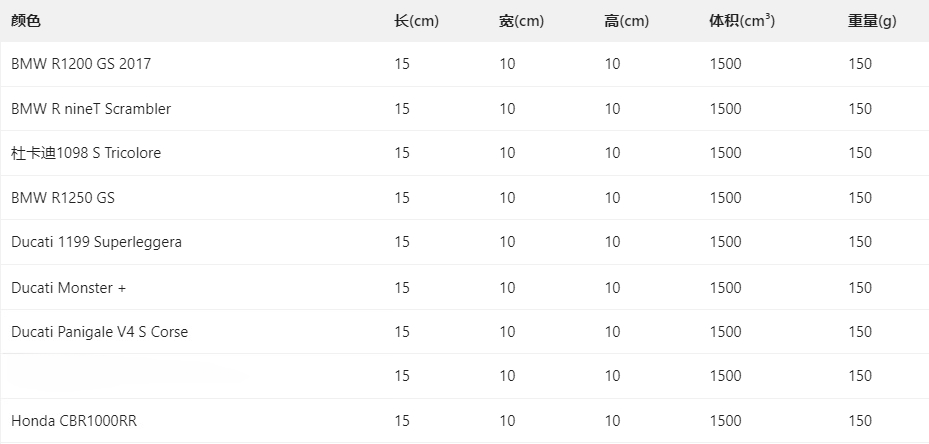Select the BMW R1200 GS 2017 row name

point(81,64)
